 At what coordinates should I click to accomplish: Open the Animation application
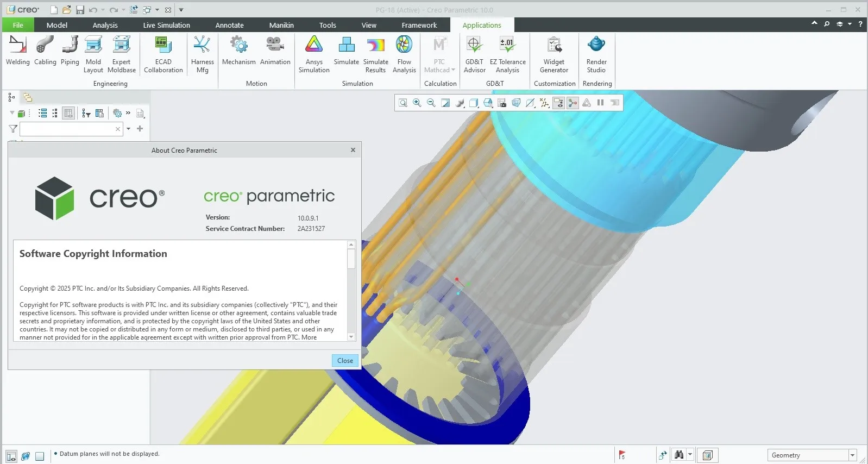click(x=275, y=51)
